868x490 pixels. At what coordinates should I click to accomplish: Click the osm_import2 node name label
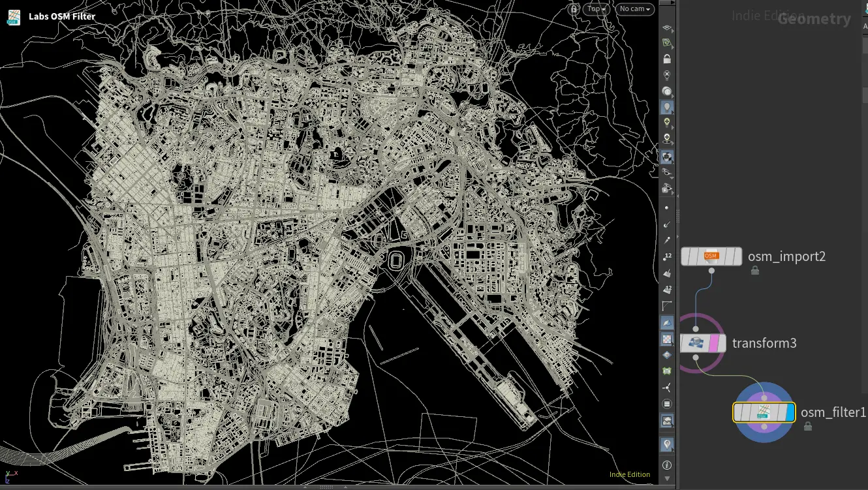pos(786,256)
